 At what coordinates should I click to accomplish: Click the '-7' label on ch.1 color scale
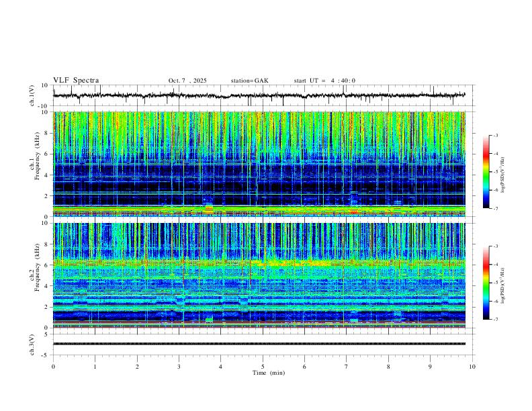click(x=495, y=208)
